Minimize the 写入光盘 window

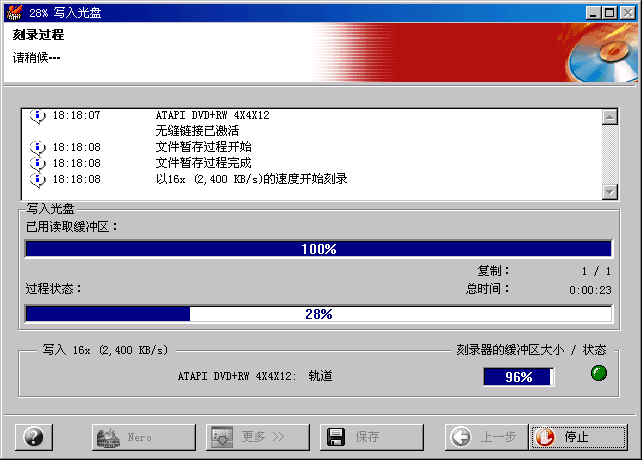point(597,12)
